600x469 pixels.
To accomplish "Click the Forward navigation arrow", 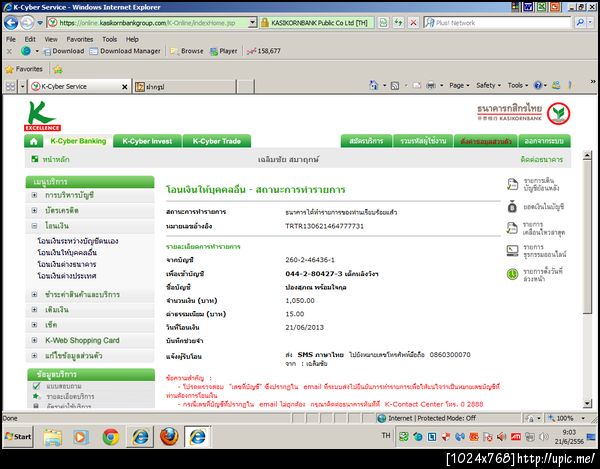I will pyautogui.click(x=27, y=23).
